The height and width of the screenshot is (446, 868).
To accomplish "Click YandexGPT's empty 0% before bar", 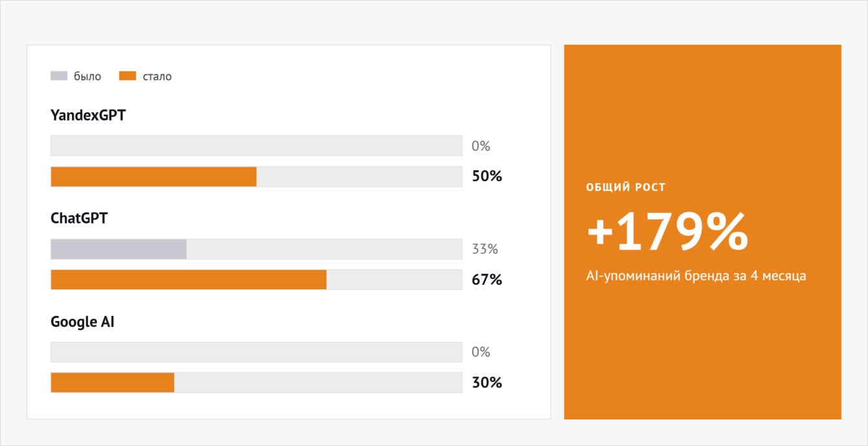I will [257, 146].
